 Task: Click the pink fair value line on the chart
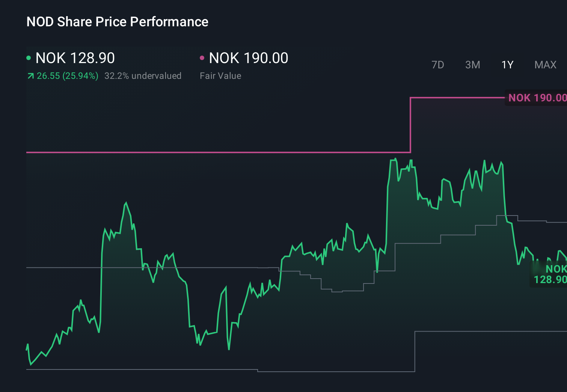(225, 152)
